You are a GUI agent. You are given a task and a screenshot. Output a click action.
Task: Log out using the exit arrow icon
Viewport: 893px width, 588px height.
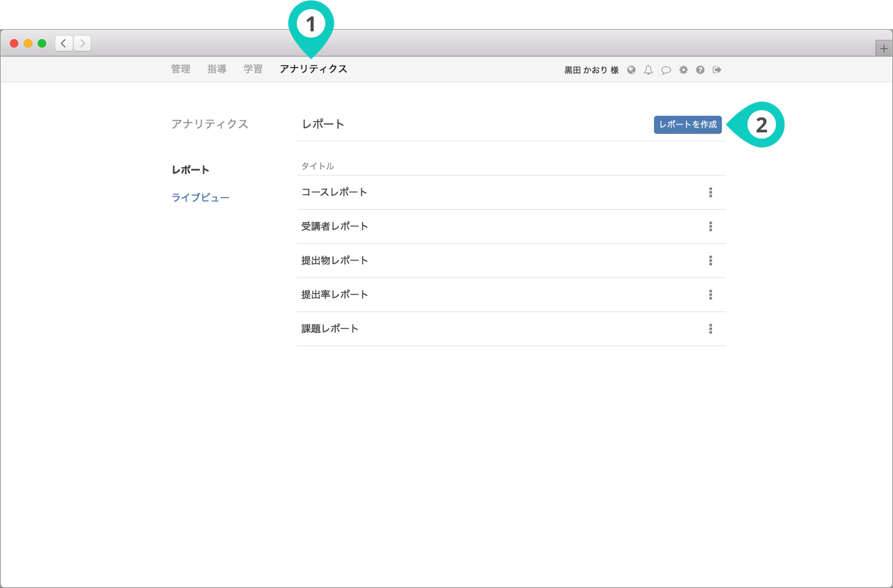pyautogui.click(x=717, y=70)
